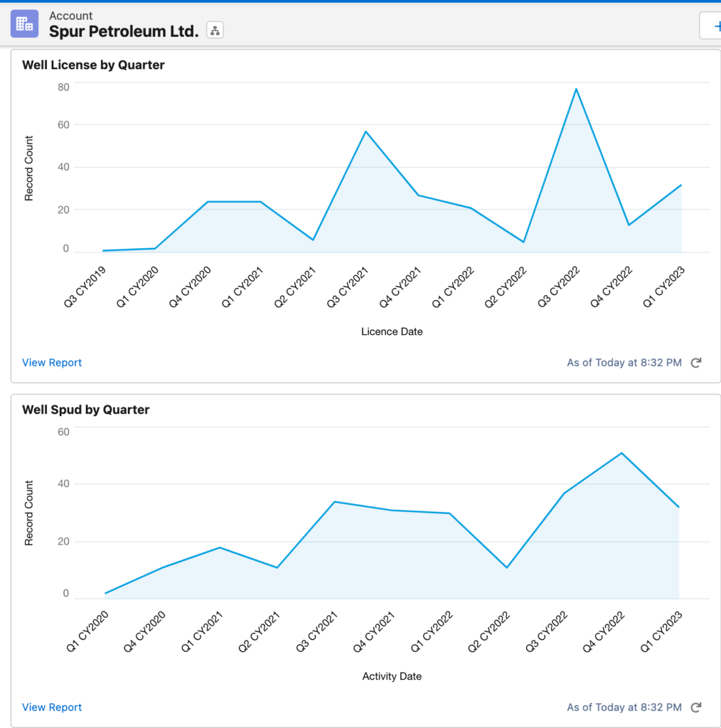The height and width of the screenshot is (728, 721).
Task: Click the Q1 CY2021 label on Well Spud chart
Action: 202,631
